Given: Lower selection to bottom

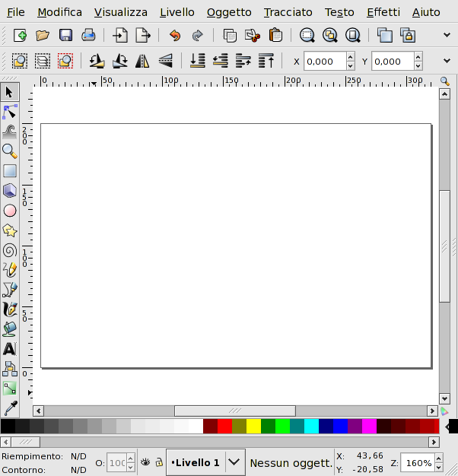Looking at the screenshot, I should [197, 61].
